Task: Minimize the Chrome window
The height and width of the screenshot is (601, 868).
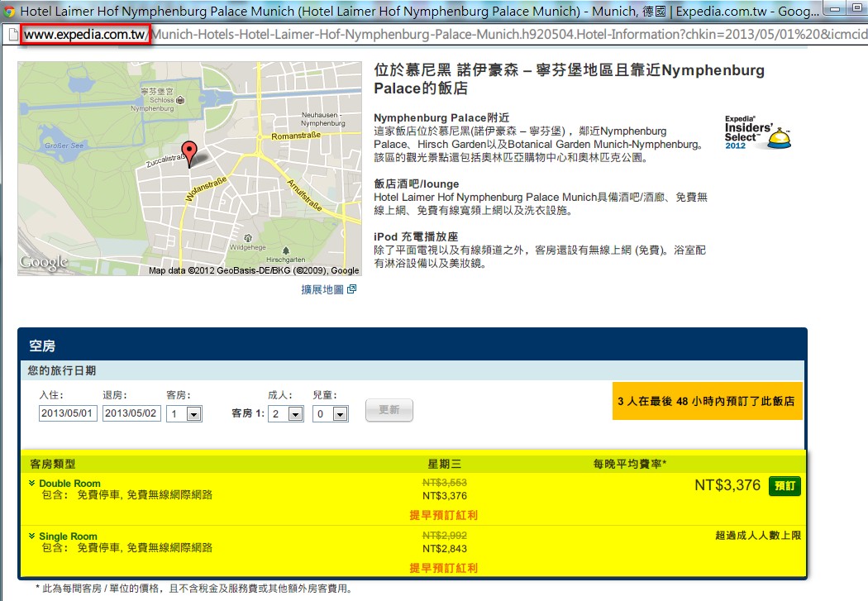Action: click(835, 8)
